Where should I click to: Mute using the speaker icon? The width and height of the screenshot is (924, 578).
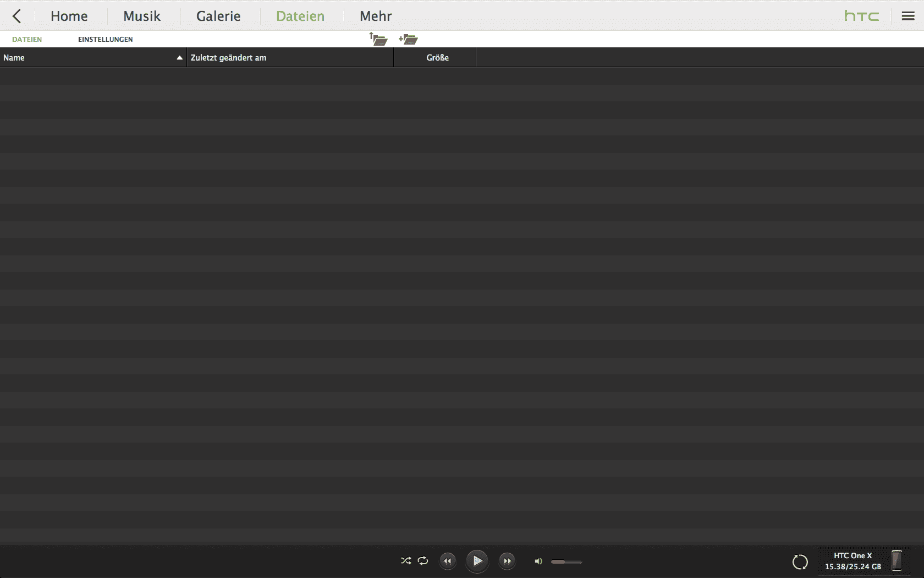538,561
